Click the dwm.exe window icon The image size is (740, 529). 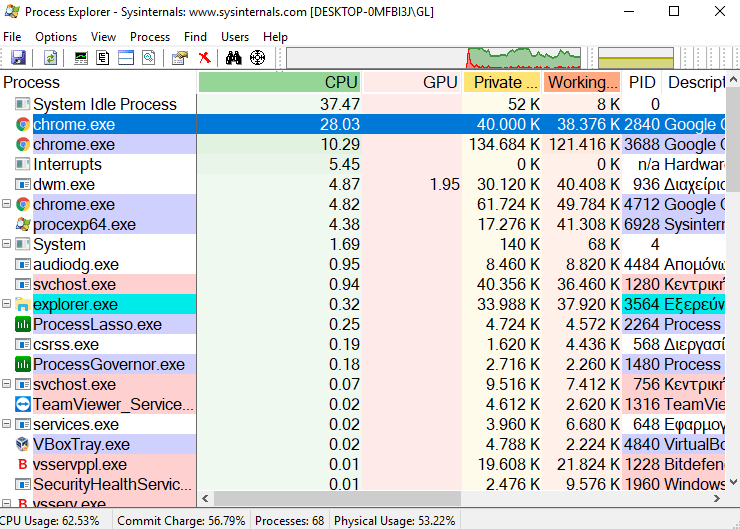coord(23,185)
